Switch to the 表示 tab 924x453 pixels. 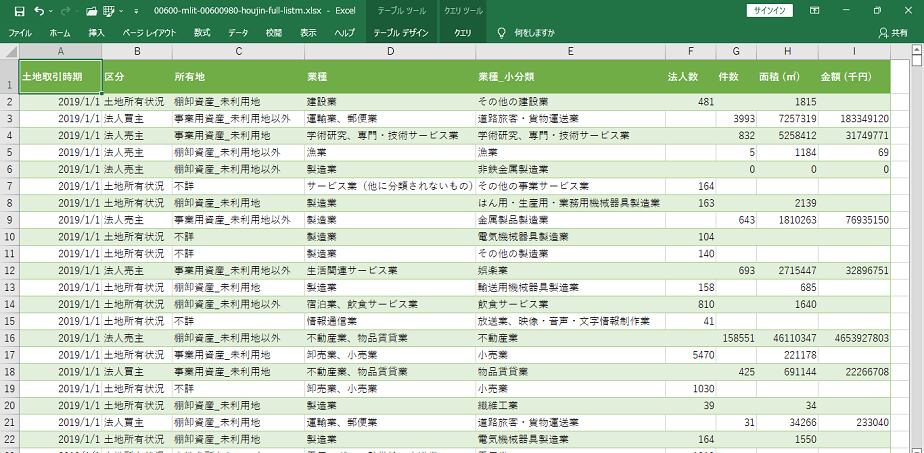308,33
